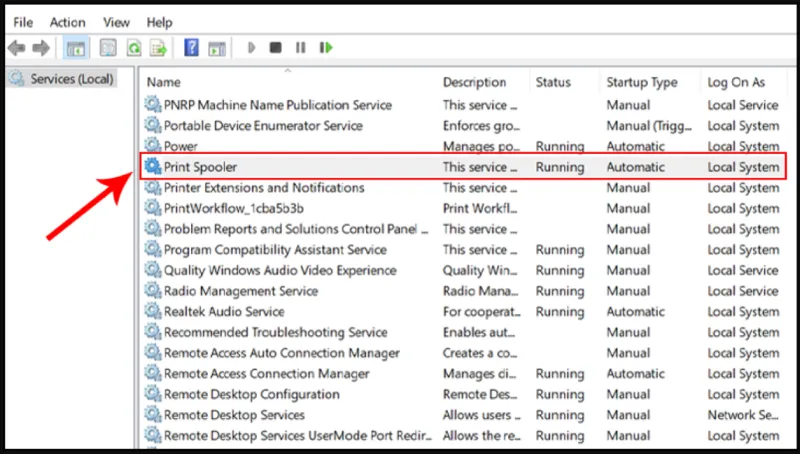
Task: Sort by the Description column header
Action: click(474, 82)
